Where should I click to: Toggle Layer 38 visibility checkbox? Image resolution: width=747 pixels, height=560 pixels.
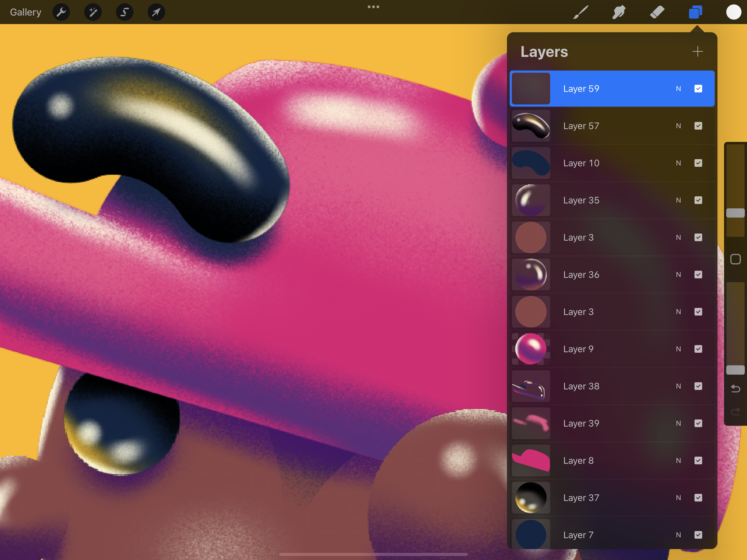[x=698, y=386]
